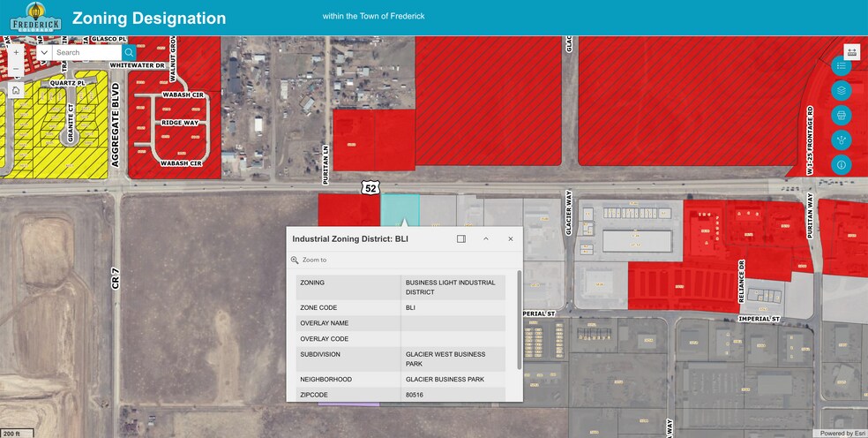
Task: Click the popup attribute table scrollbar
Action: (519, 318)
